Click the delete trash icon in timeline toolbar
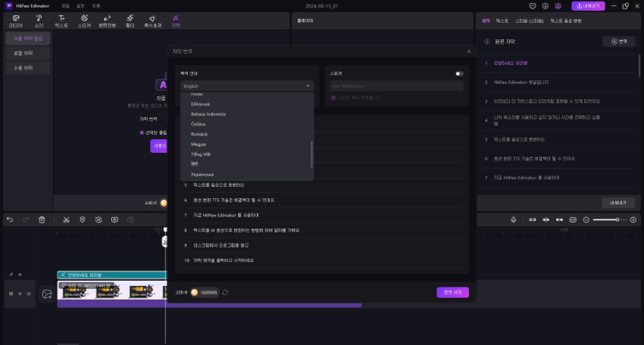This screenshot has width=644, height=345. tap(42, 219)
